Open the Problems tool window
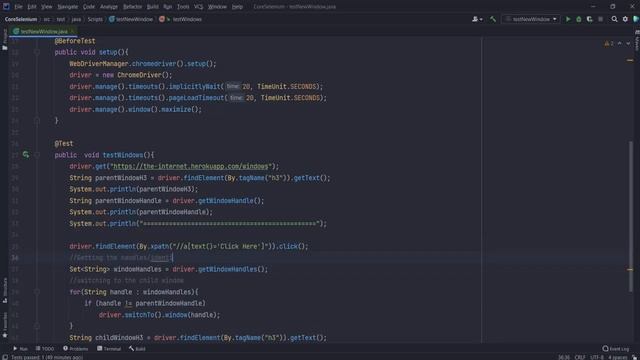640x360 pixels. [x=76, y=349]
